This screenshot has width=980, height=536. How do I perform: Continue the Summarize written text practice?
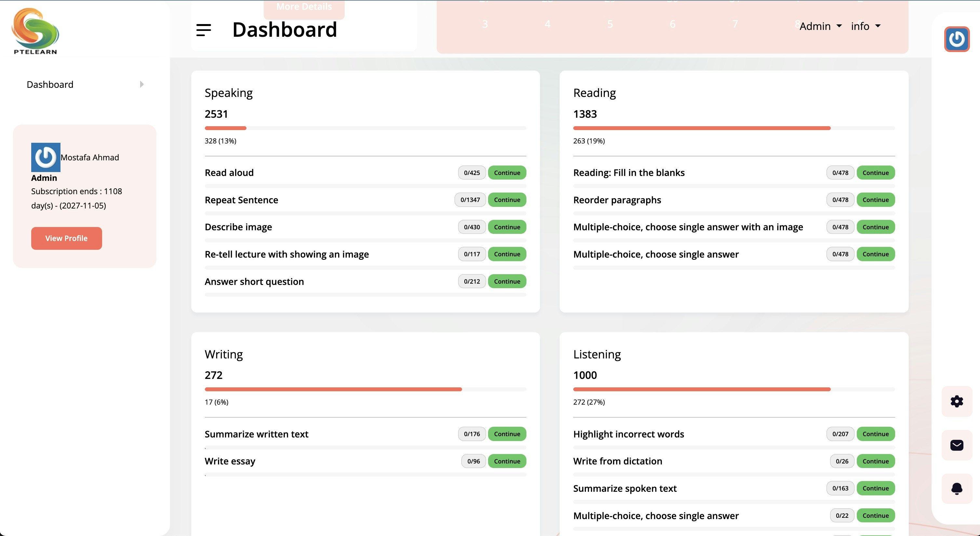[507, 434]
